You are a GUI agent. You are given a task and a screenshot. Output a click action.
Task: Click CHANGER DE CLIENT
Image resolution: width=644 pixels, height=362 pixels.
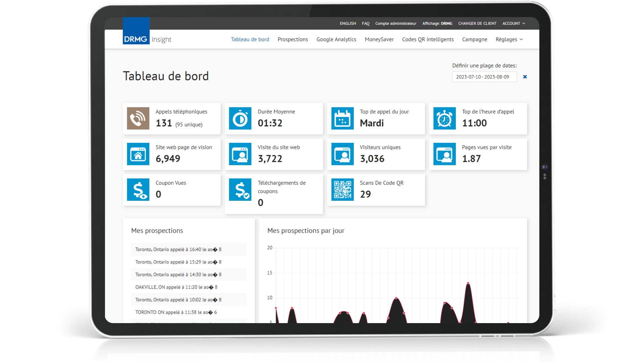[477, 23]
